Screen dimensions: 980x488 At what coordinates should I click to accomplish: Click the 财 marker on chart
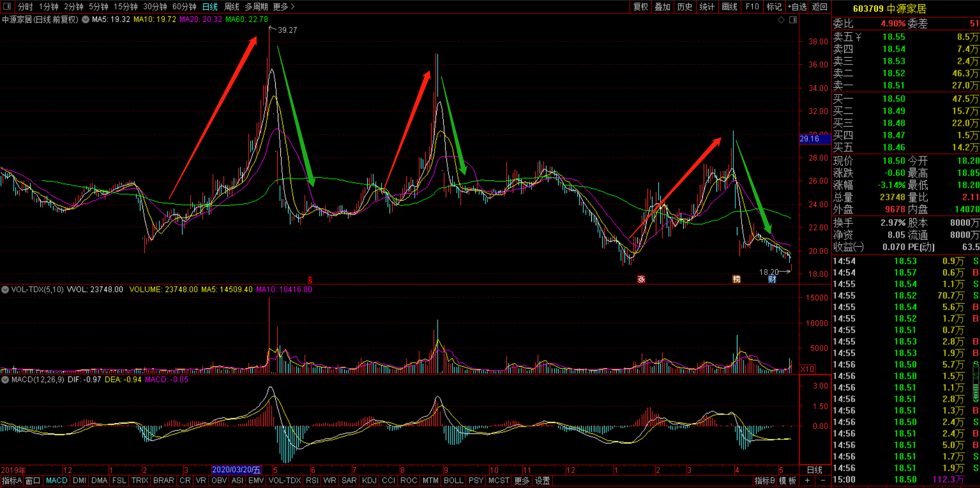point(772,279)
